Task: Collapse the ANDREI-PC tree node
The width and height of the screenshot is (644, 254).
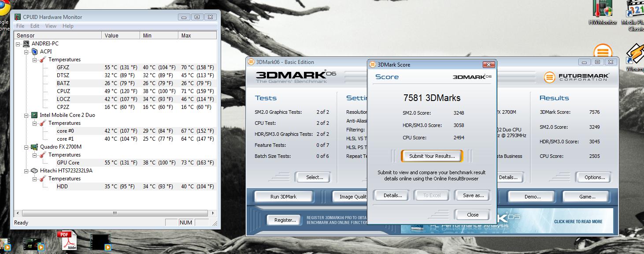Action: [18, 44]
